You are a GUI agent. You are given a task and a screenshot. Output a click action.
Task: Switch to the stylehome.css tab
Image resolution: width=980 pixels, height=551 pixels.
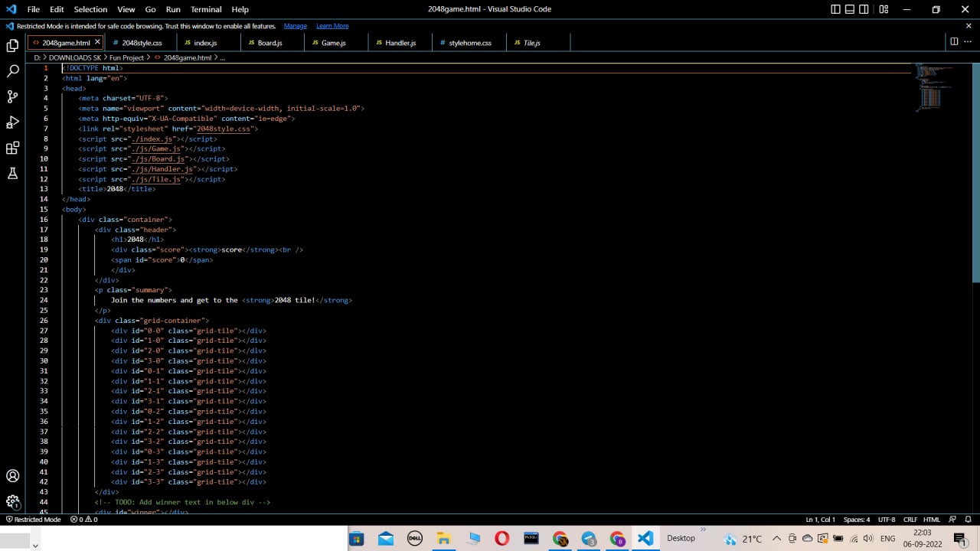pyautogui.click(x=469, y=43)
